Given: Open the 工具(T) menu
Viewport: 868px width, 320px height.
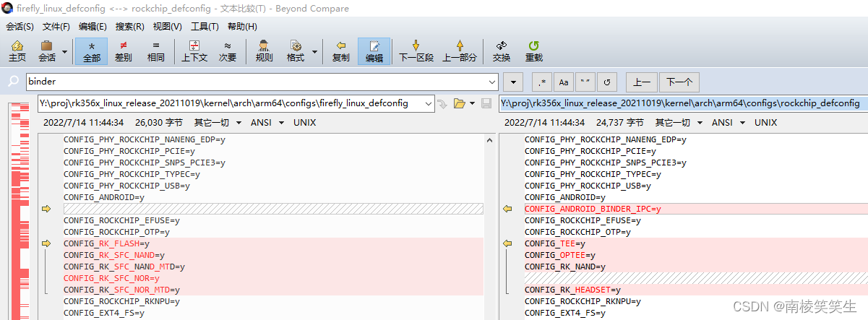Looking at the screenshot, I should pos(205,27).
